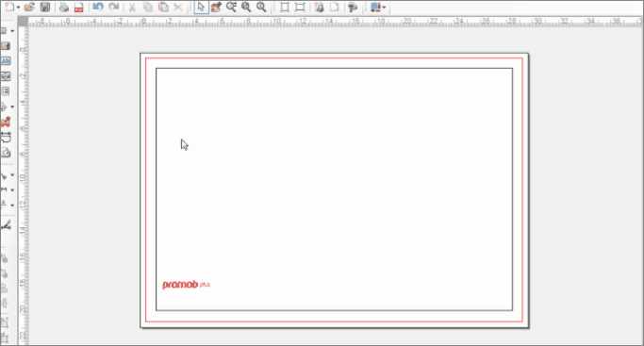This screenshot has height=346, width=644.
Task: Expand the 3D view tool dropdown in the sidebar
Action: tap(12, 107)
